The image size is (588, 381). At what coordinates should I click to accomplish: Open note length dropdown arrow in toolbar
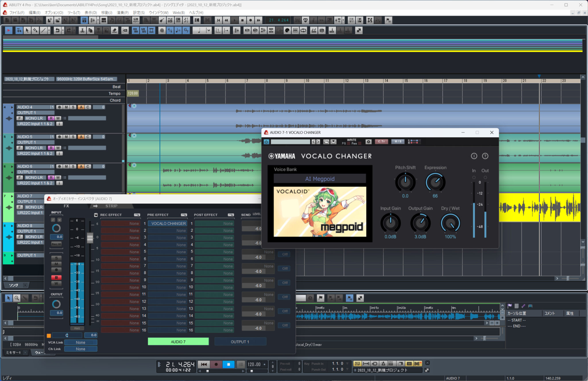[208, 30]
